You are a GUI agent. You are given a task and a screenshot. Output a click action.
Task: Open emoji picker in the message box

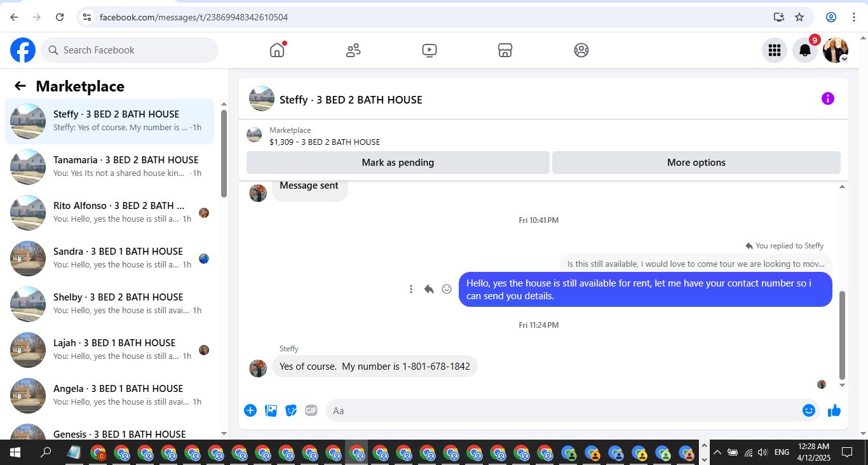(808, 410)
